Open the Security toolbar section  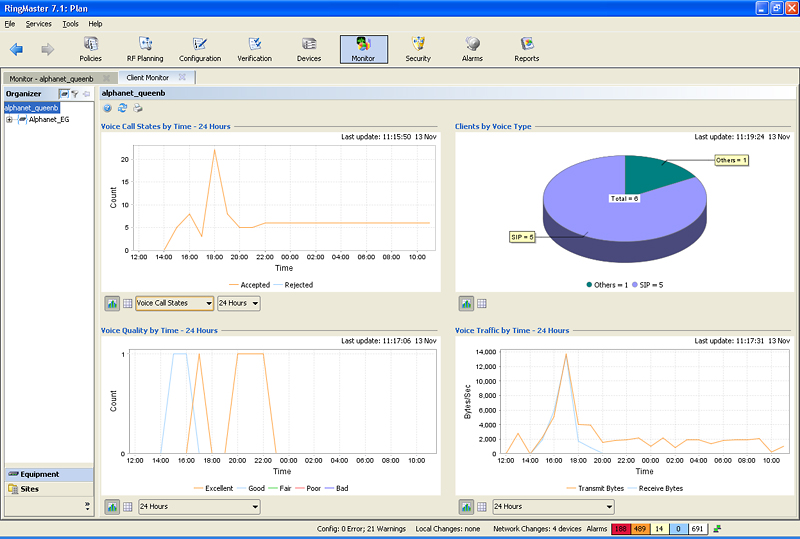click(x=418, y=48)
